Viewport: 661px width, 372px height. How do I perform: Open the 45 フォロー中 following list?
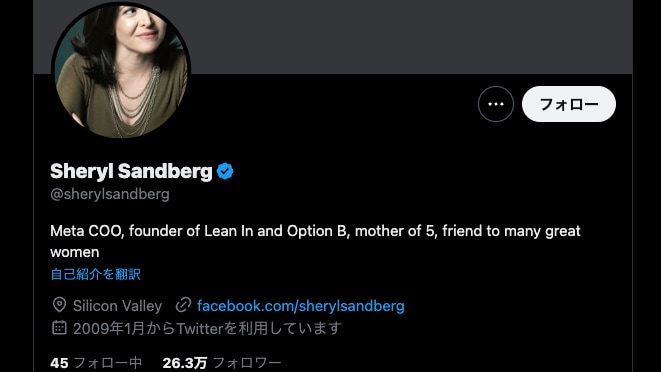coord(96,363)
